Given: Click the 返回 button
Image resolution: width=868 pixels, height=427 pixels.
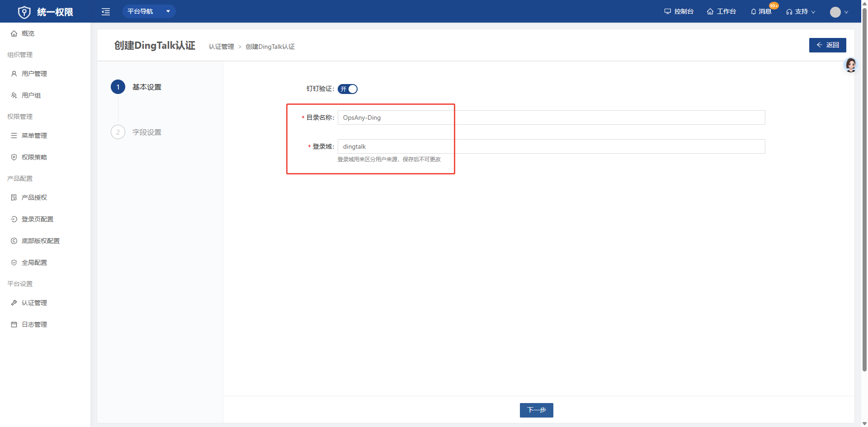Looking at the screenshot, I should (x=827, y=45).
